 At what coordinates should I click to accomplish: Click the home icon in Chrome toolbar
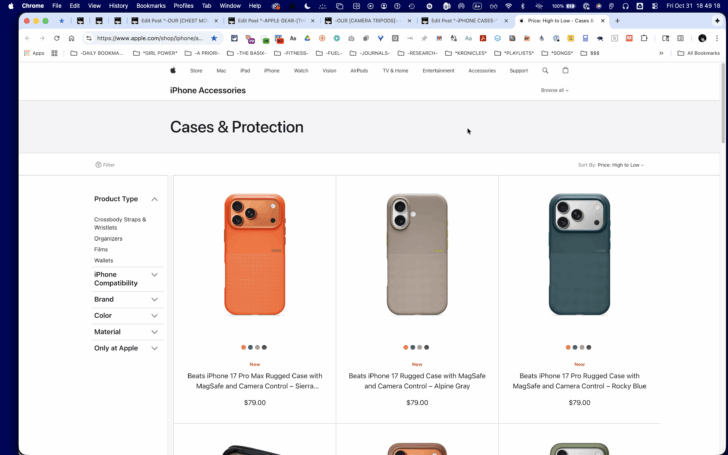coord(71,39)
